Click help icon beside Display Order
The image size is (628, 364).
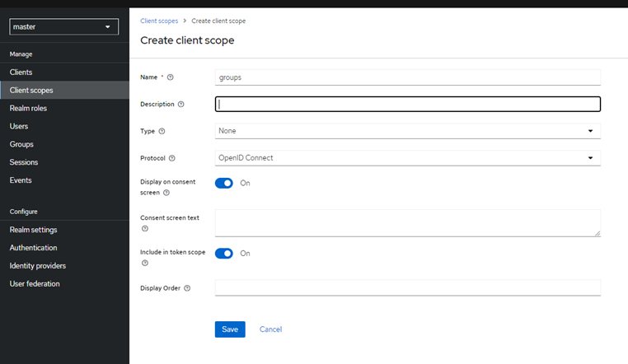click(x=187, y=288)
